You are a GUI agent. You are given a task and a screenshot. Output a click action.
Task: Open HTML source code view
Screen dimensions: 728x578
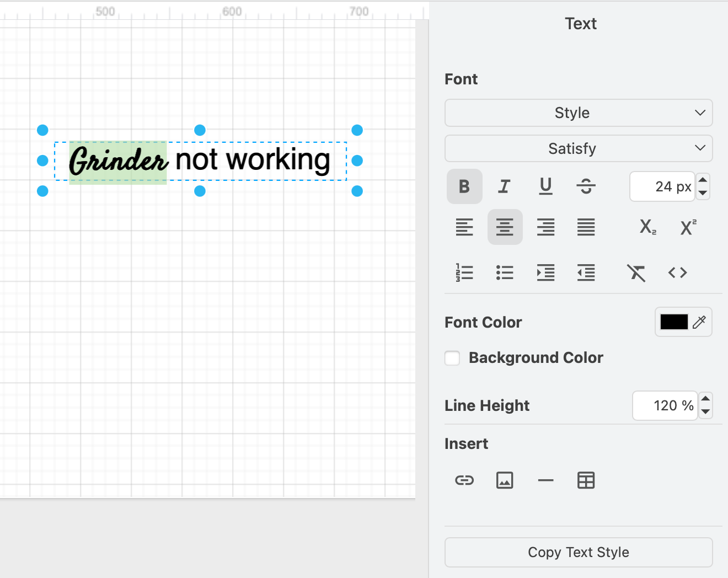pyautogui.click(x=677, y=272)
